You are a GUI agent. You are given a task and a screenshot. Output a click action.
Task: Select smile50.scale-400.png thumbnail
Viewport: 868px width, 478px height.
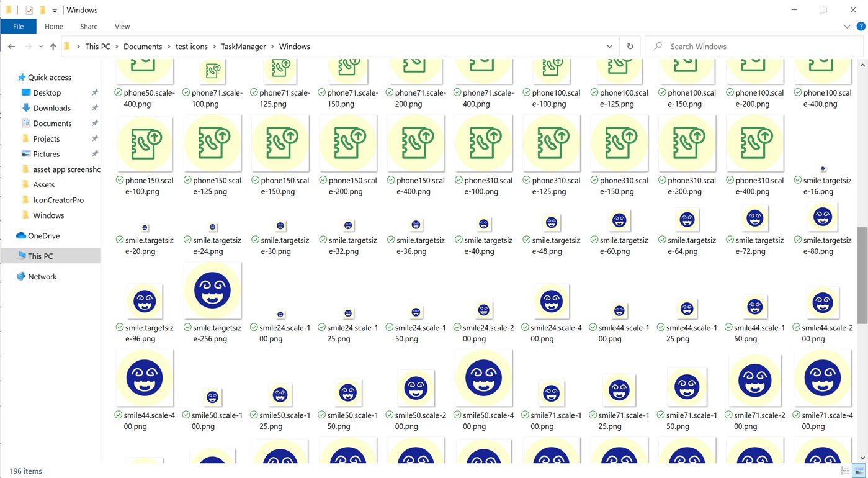point(483,378)
